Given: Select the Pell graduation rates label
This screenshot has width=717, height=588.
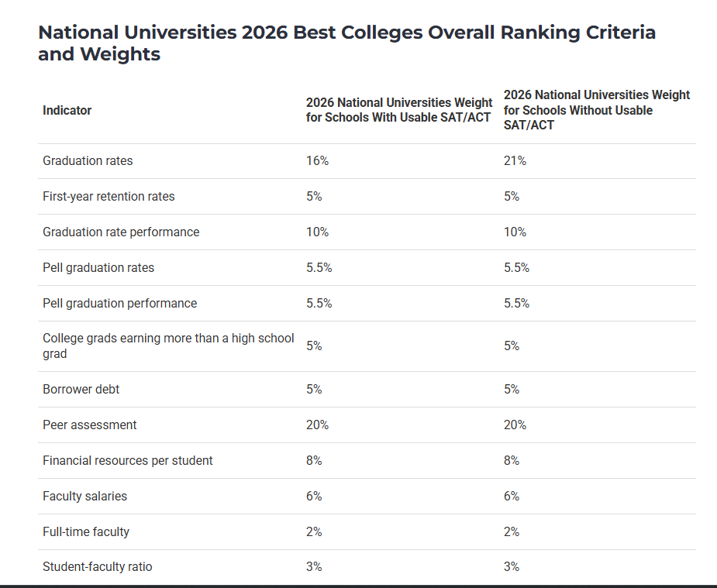Looking at the screenshot, I should tap(98, 268).
